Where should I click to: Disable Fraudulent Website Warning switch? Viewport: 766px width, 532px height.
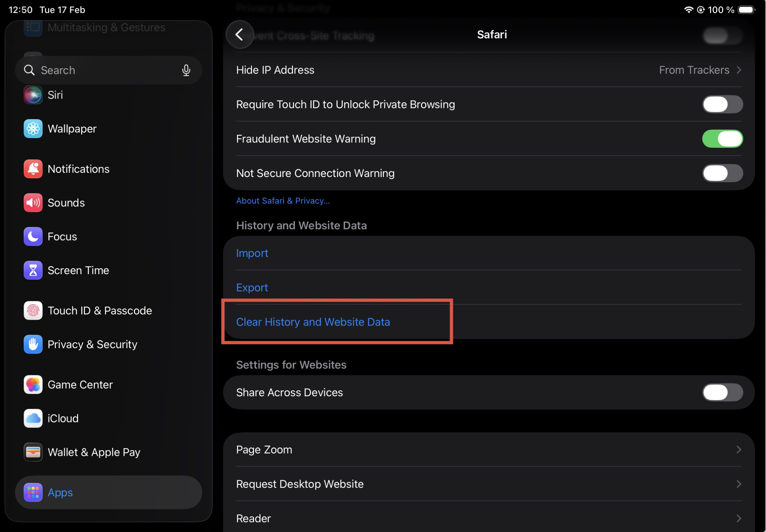pos(722,139)
